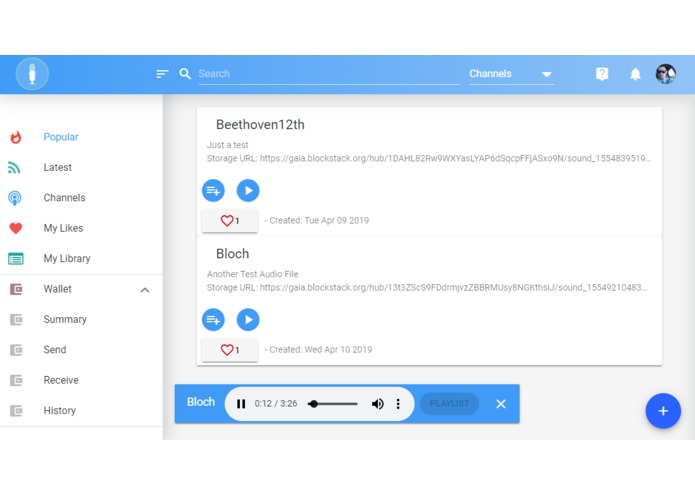The height and width of the screenshot is (494, 695).
Task: Open the wallet Receive page
Action: (x=61, y=380)
